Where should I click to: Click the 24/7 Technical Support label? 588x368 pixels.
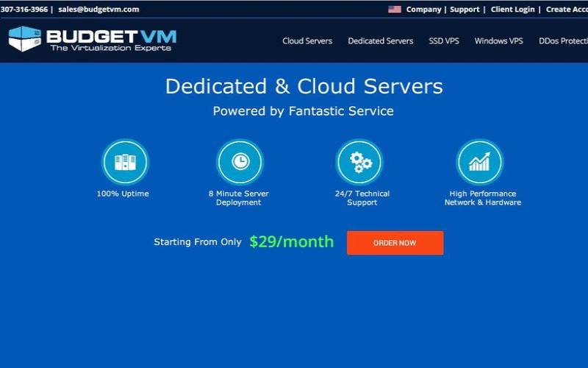pos(362,198)
